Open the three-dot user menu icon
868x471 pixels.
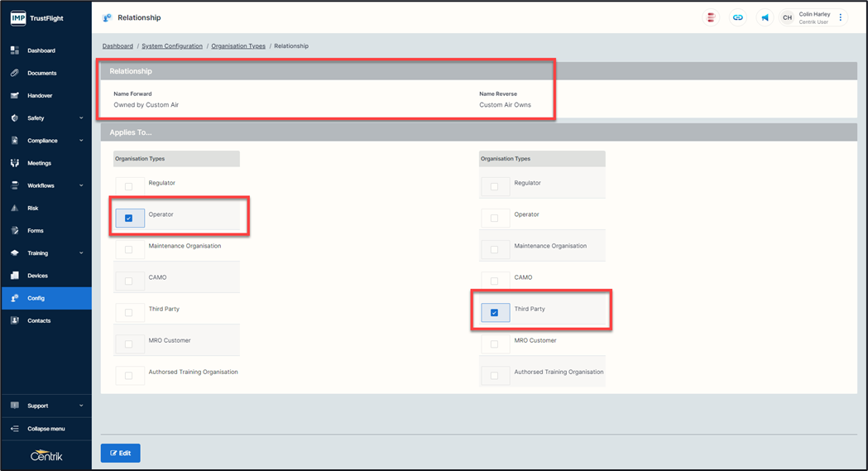(841, 17)
